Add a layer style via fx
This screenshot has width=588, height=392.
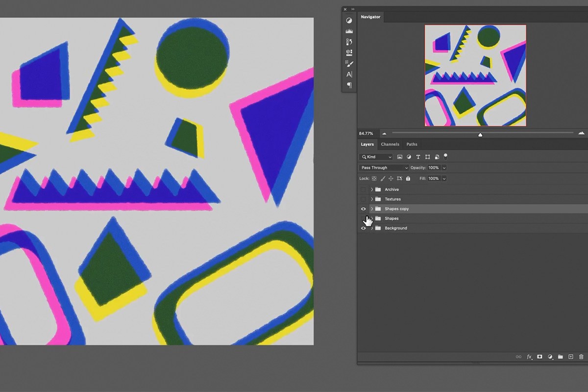point(529,357)
